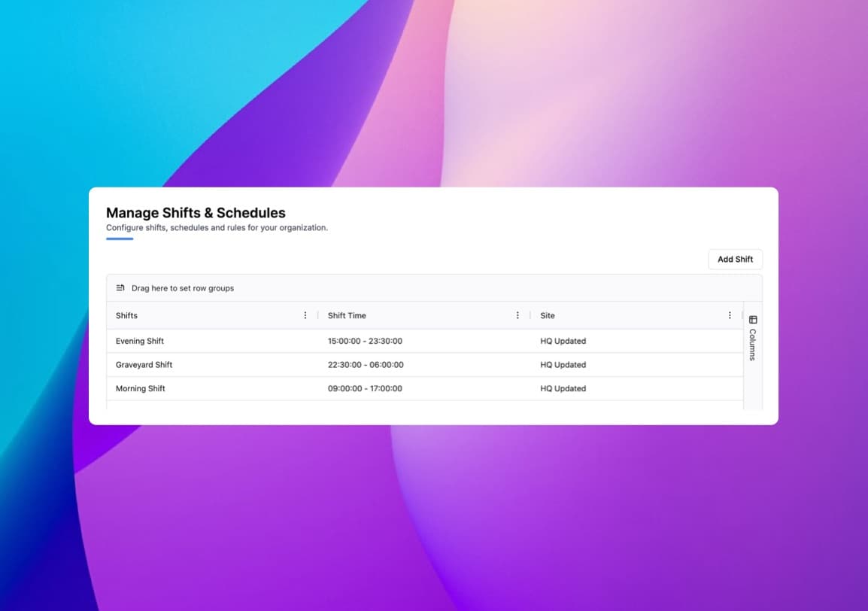868x611 pixels.
Task: Click HQ Updated cell in Evening Shift row
Action: (563, 341)
